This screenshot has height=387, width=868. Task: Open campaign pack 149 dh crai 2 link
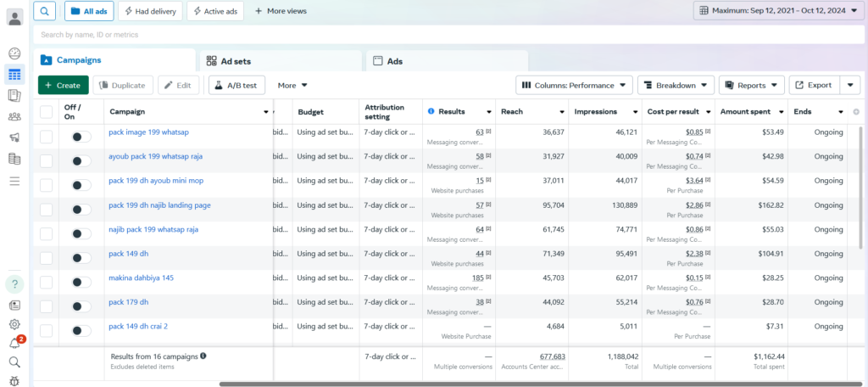[138, 326]
